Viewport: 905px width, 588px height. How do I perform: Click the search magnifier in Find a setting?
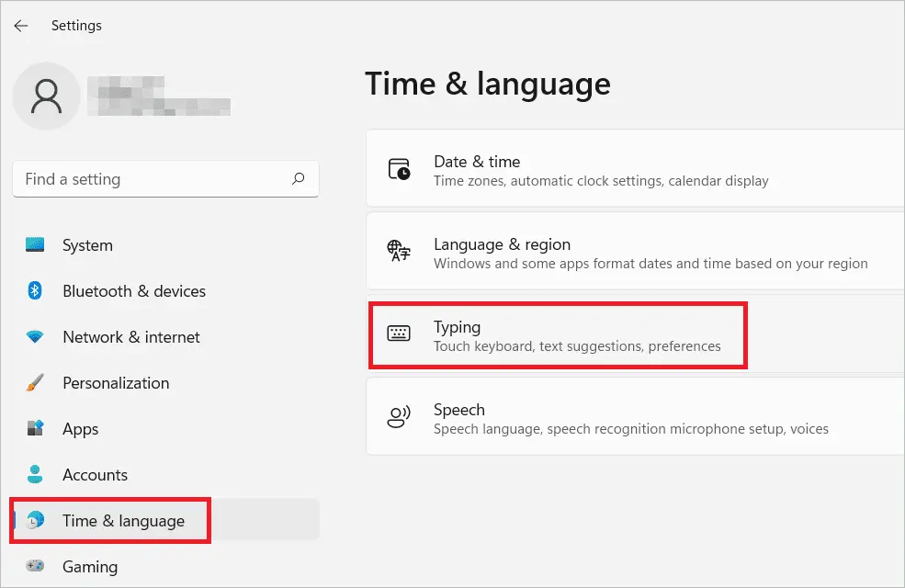298,178
